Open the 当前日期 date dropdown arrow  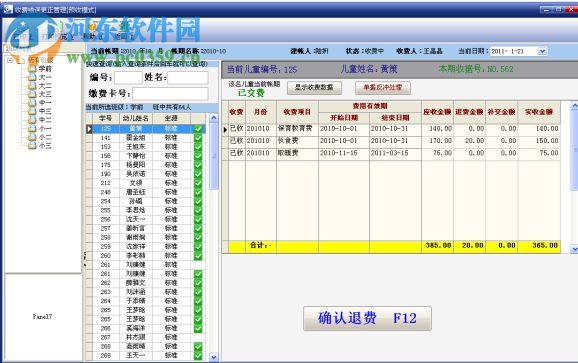(542, 51)
